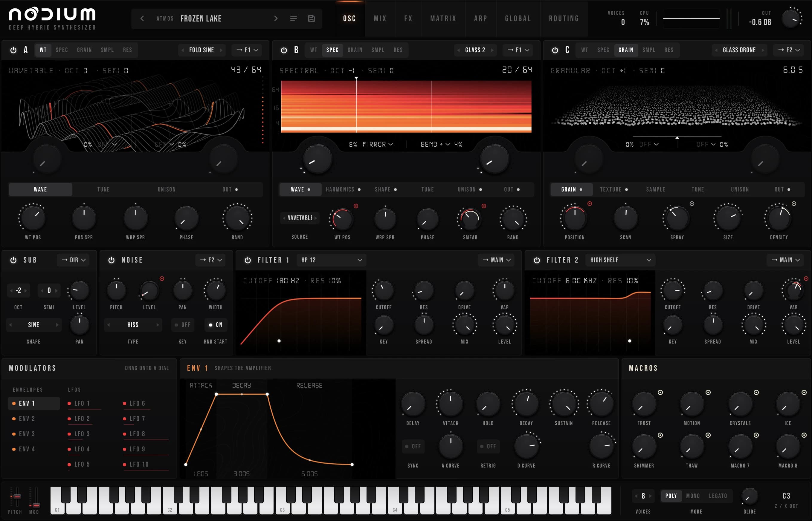
Task: Switch to the MIX tab
Action: [x=380, y=19]
